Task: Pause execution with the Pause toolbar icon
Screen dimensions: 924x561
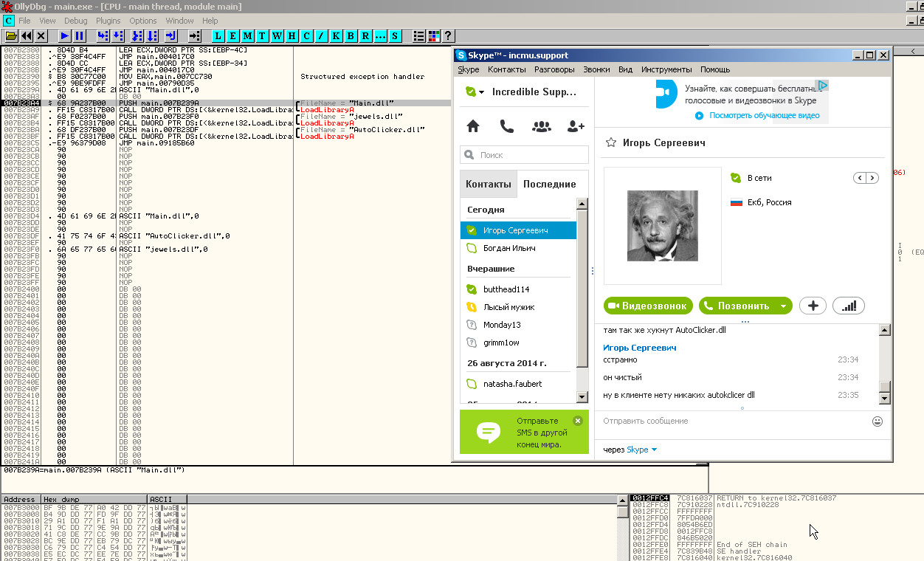Action: coord(80,35)
